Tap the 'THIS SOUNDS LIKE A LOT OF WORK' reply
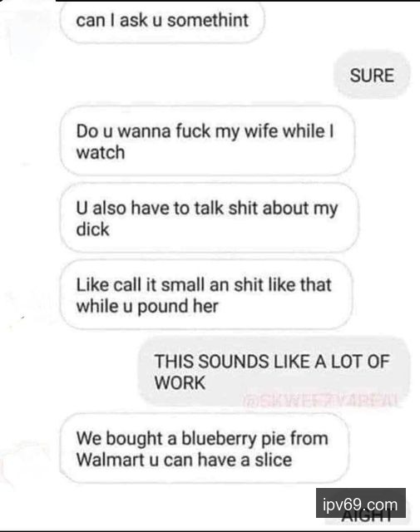Viewport: 420px width, 532px height. (x=274, y=372)
